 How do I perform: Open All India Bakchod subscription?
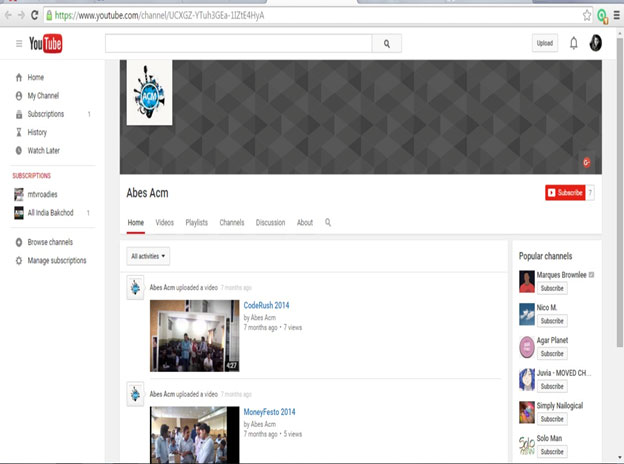tap(51, 213)
